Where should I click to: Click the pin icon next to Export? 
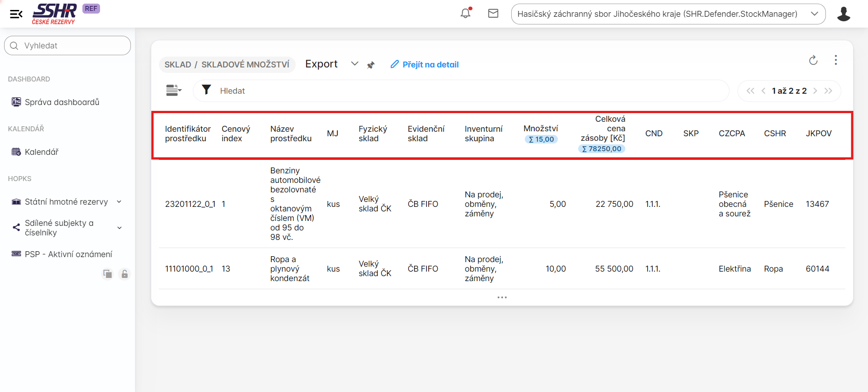[x=371, y=65]
